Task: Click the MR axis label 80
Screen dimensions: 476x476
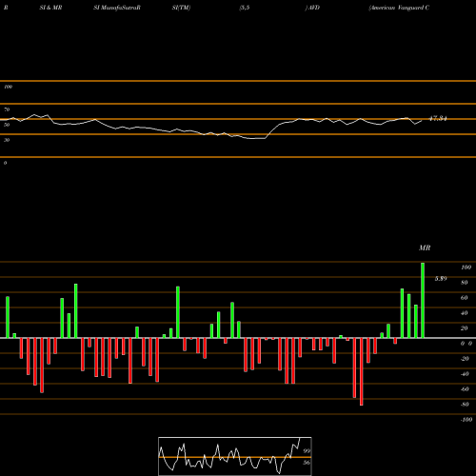Action: click(x=465, y=283)
